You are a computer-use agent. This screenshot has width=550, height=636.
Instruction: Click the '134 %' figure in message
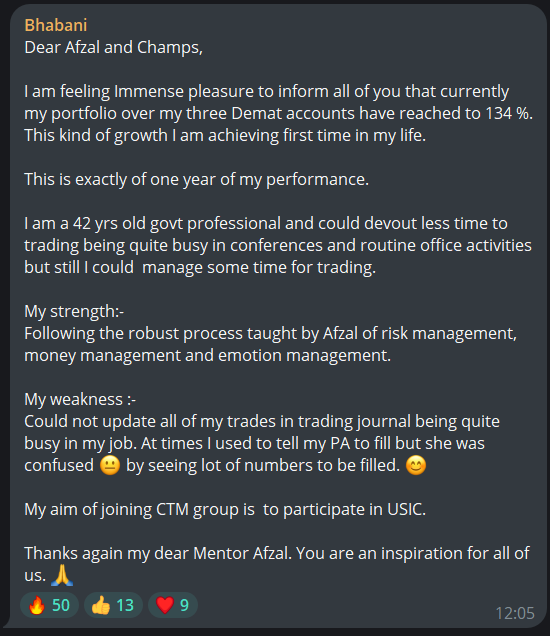(x=508, y=113)
